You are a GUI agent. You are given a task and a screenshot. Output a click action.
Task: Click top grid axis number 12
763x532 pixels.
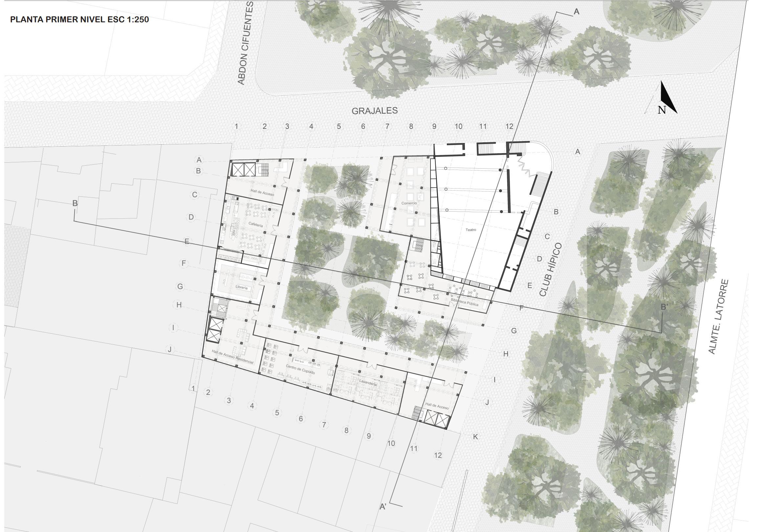tap(509, 126)
